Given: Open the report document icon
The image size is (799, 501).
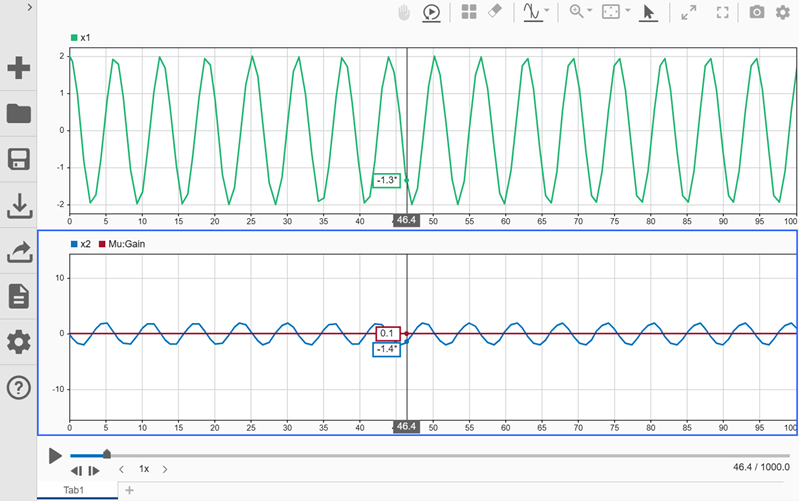Looking at the screenshot, I should point(19,297).
